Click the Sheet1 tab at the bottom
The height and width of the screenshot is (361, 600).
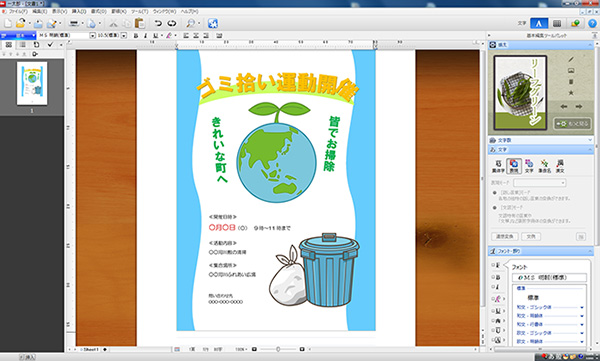pos(91,349)
